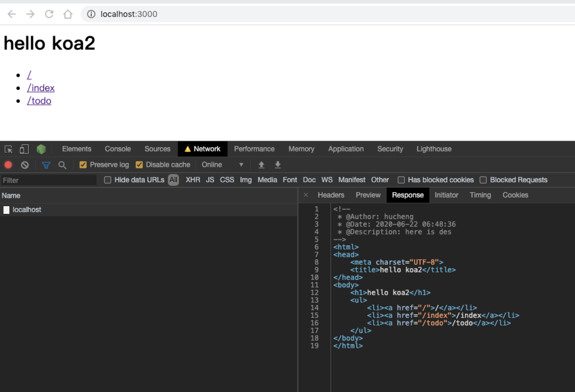Enable Hide data URLs
The height and width of the screenshot is (392, 575).
(108, 180)
